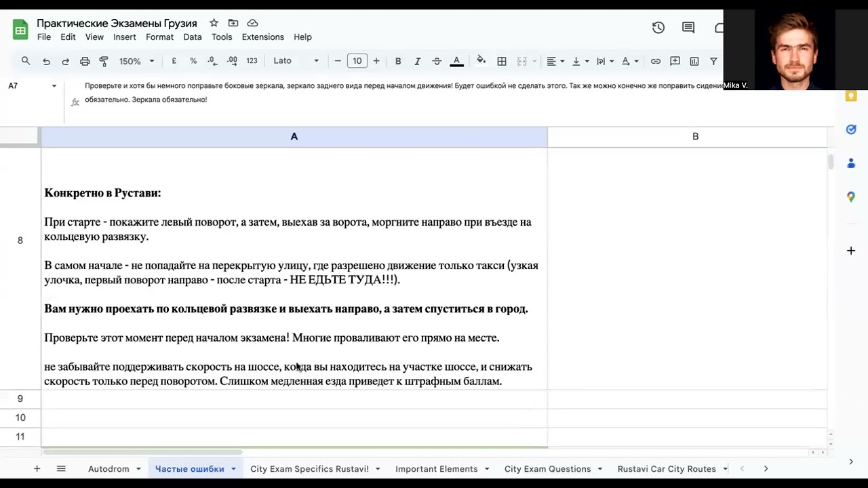868x488 pixels.
Task: Open version history clock icon
Action: (658, 28)
